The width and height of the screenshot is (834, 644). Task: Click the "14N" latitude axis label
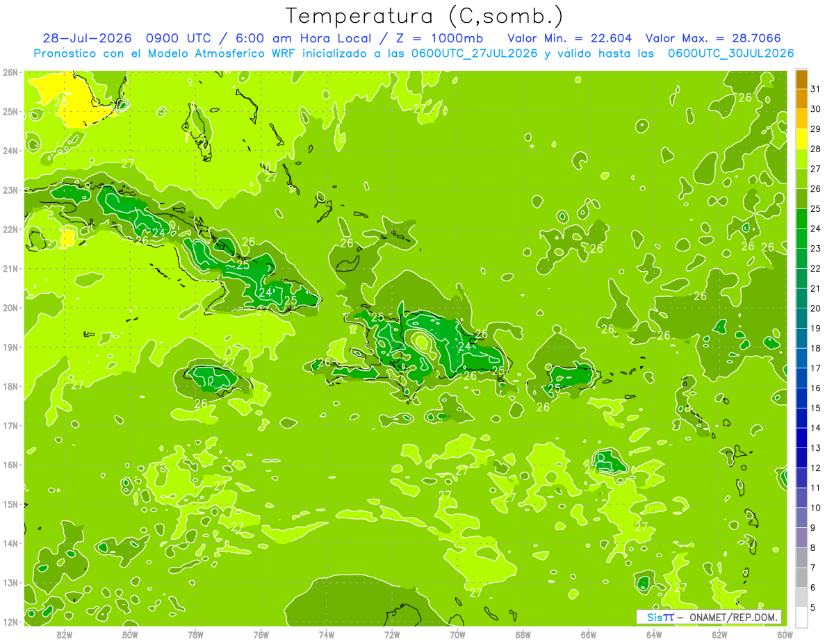click(x=10, y=543)
